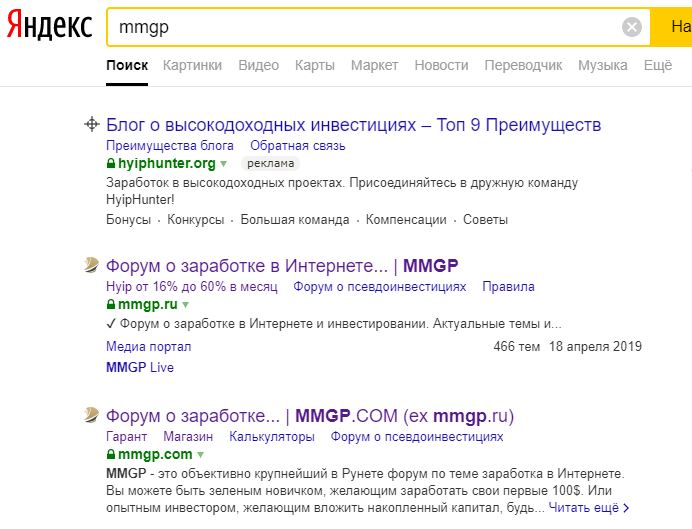Click the hyiphunter.org ad favicon icon
Viewport: 692px width, 529px height.
coord(91,125)
